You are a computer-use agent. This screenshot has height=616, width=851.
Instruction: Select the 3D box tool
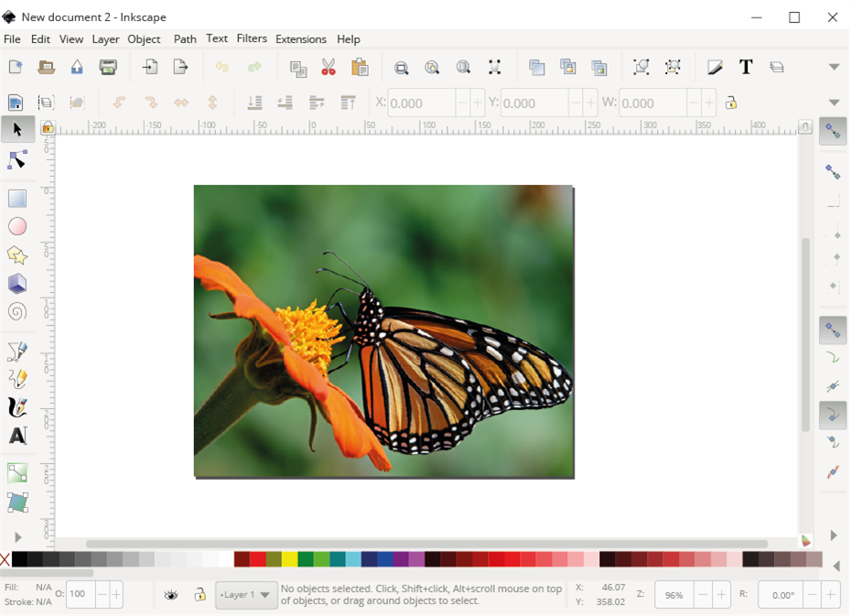click(x=16, y=284)
